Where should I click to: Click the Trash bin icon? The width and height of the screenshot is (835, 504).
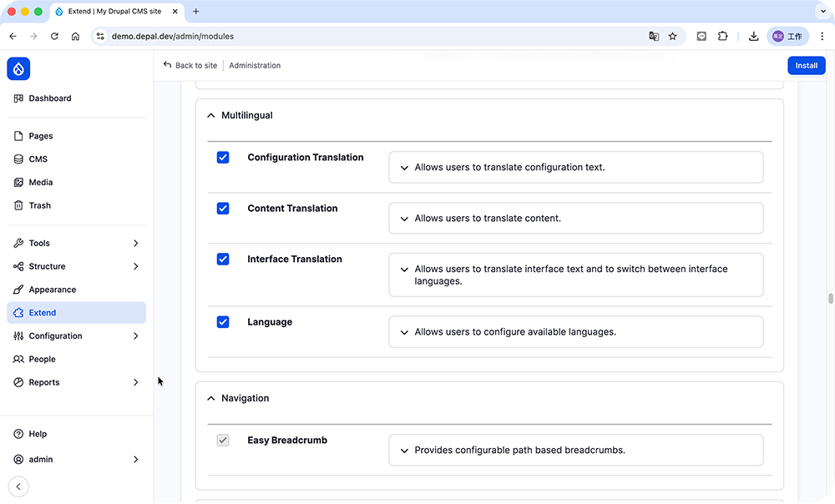[x=18, y=205]
